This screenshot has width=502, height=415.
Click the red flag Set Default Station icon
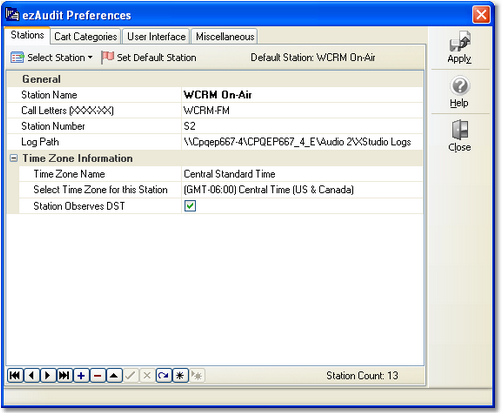click(107, 57)
